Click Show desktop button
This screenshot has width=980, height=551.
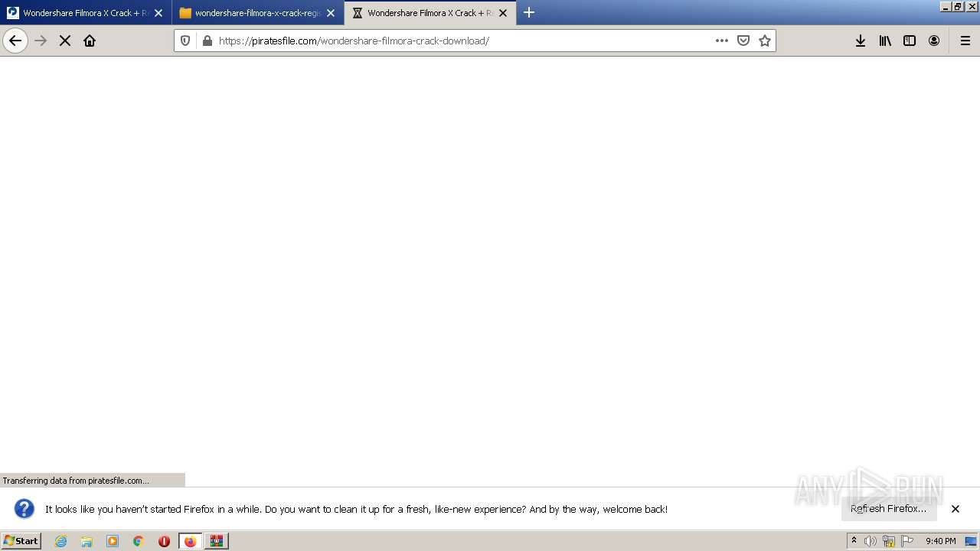click(x=972, y=541)
